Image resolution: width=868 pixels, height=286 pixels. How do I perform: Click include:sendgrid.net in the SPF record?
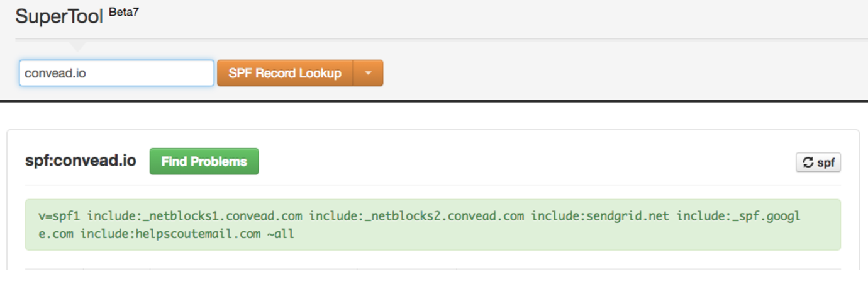point(601,217)
